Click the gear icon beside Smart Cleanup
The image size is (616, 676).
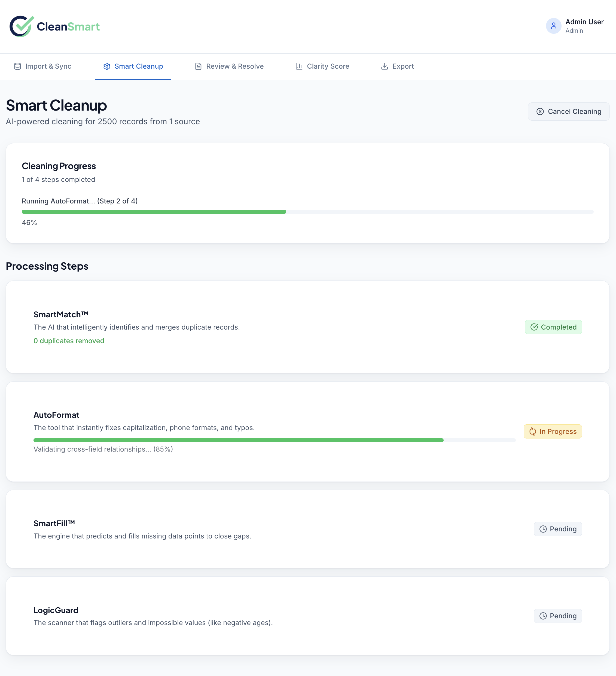[107, 66]
